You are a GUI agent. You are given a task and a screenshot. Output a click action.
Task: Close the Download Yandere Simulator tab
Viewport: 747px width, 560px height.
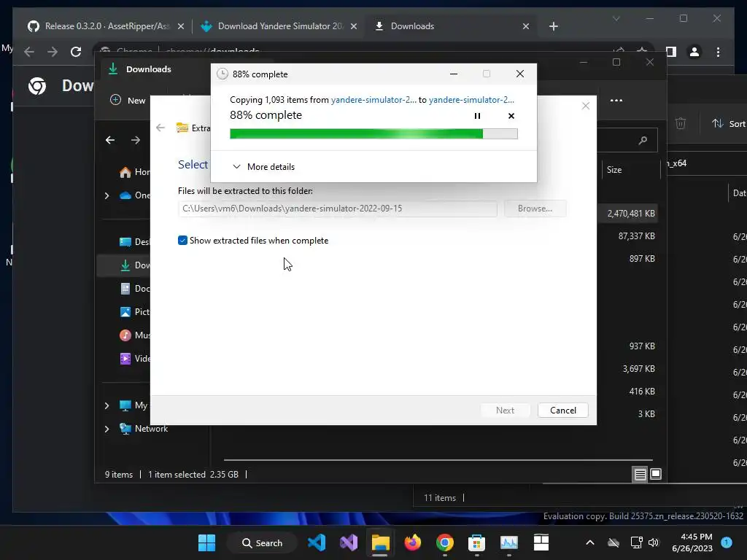pos(354,26)
